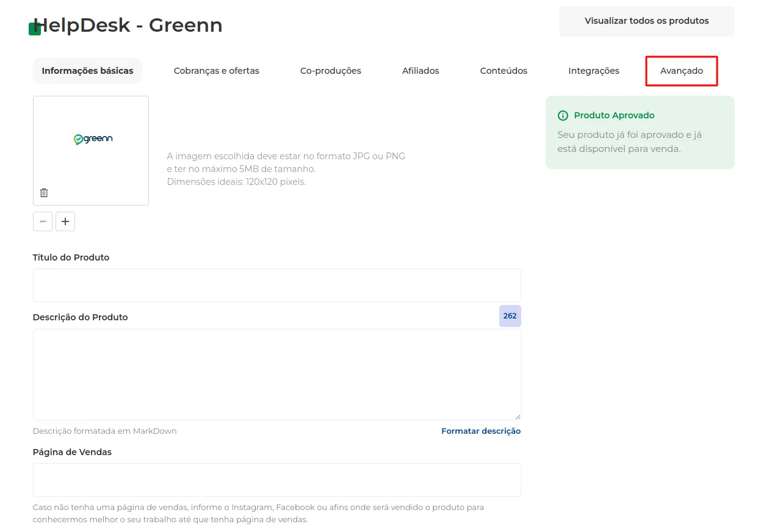Image resolution: width=758 pixels, height=532 pixels.
Task: Click the greenn product image thumbnail
Action: (x=91, y=151)
